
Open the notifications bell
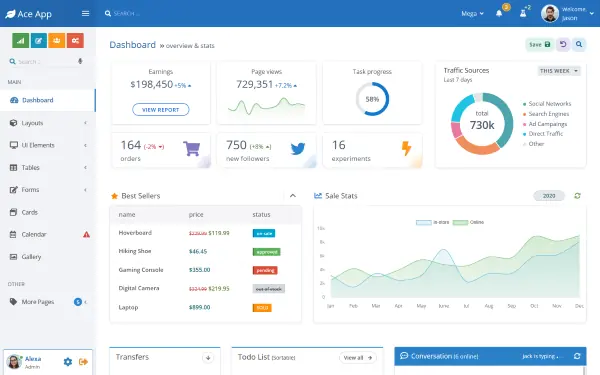pyautogui.click(x=499, y=13)
